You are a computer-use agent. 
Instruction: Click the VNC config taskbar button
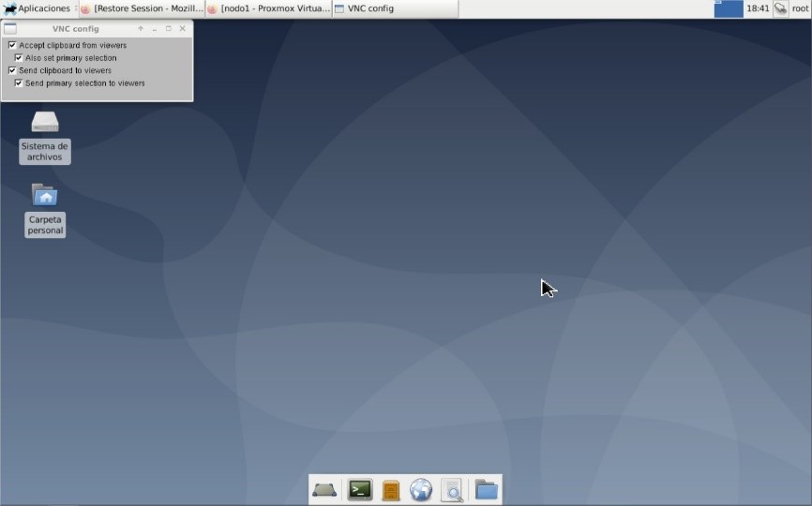click(x=395, y=8)
